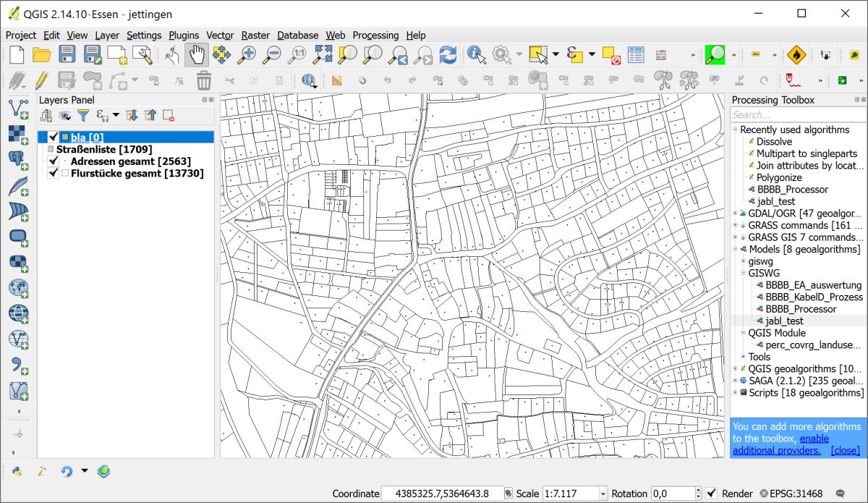
Task: Click Zoom Full extent icon
Action: 323,54
